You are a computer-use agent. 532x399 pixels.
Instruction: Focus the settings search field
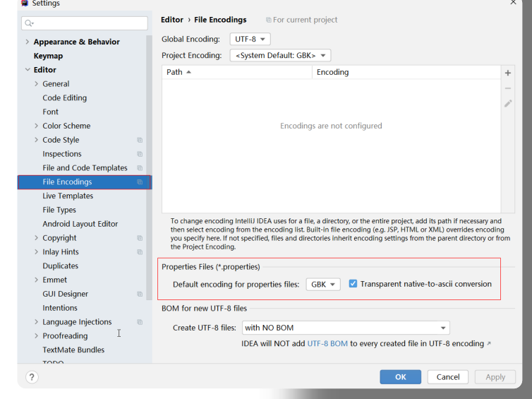[85, 23]
